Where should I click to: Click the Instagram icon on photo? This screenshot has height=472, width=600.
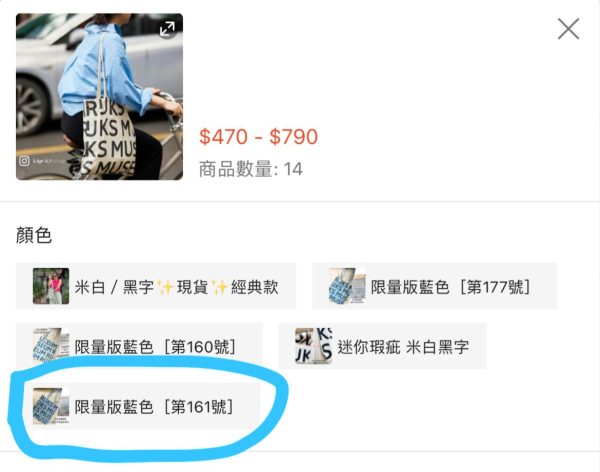pyautogui.click(x=24, y=161)
